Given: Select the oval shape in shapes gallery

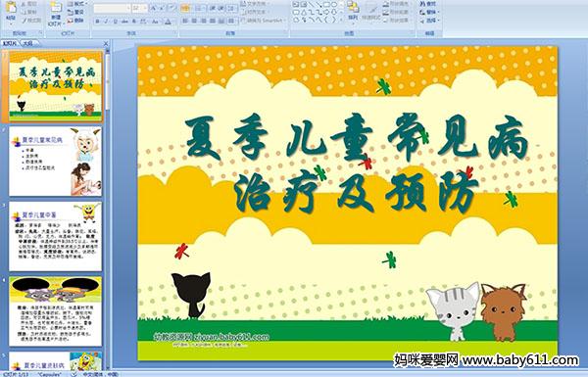Looking at the screenshot, I should tap(334, 4).
